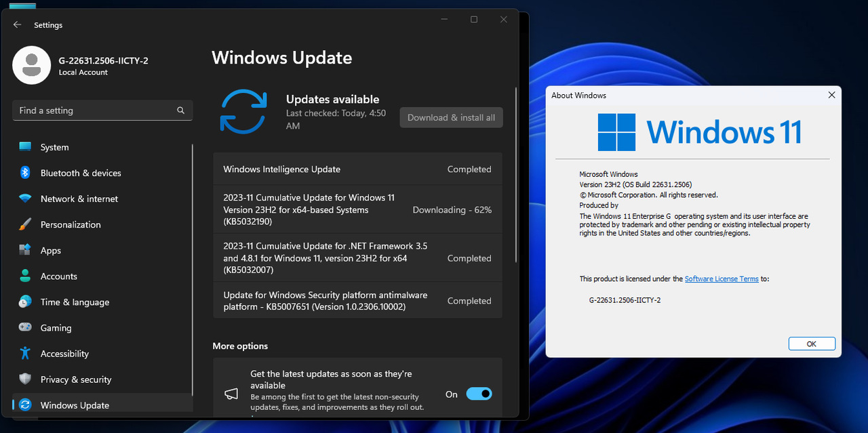The width and height of the screenshot is (868, 433).
Task: Open the Software License Terms link
Action: (x=722, y=279)
